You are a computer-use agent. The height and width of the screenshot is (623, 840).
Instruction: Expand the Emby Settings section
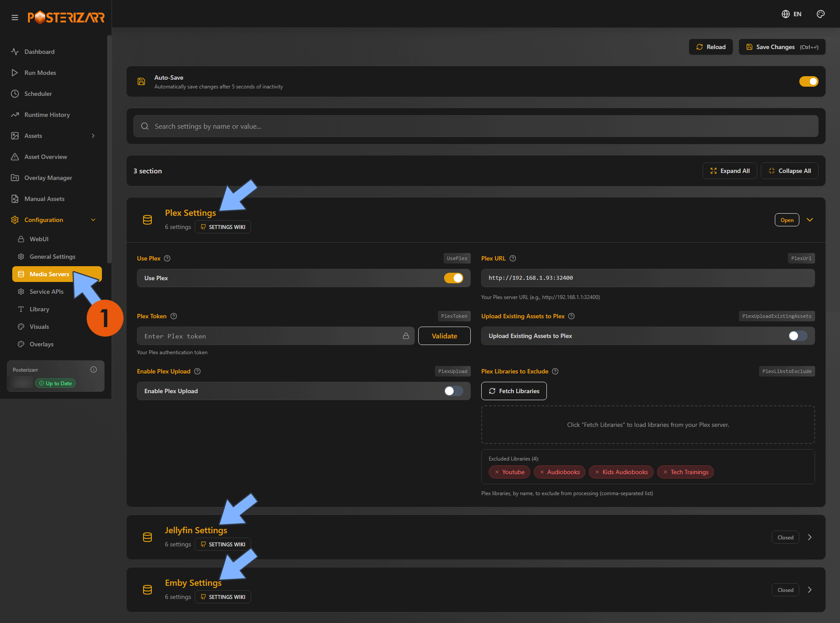click(809, 590)
